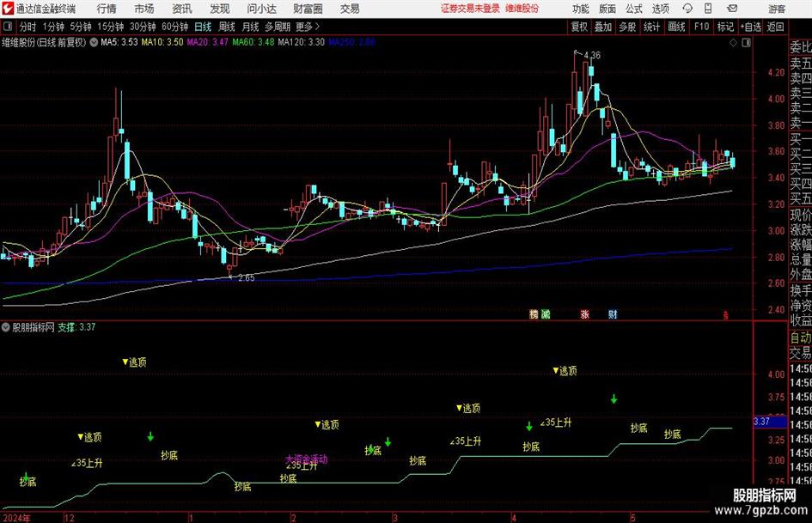
Task: Click the 榜 event marker on the chart
Action: pyautogui.click(x=534, y=314)
